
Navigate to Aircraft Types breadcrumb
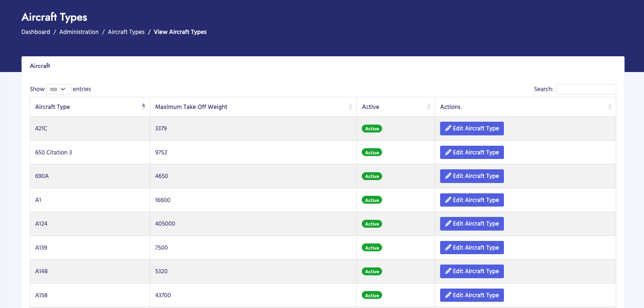coord(126,32)
